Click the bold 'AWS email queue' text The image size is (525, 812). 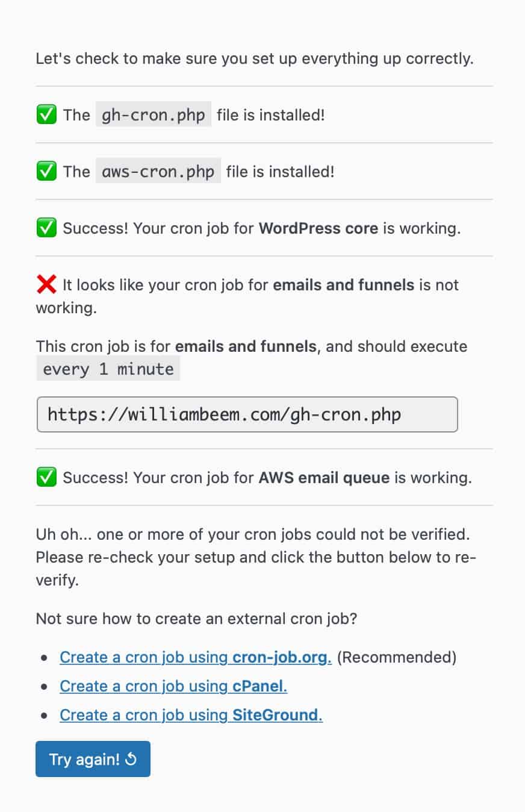click(x=324, y=478)
